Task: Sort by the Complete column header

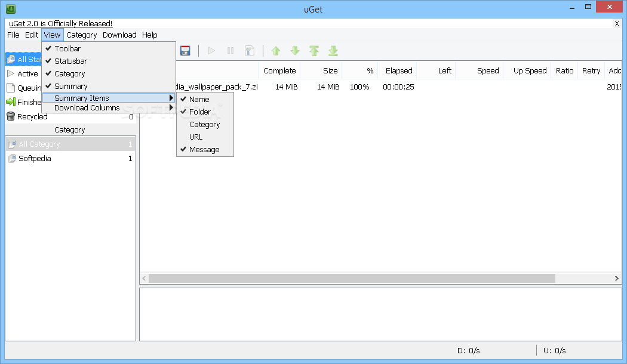Action: click(279, 71)
